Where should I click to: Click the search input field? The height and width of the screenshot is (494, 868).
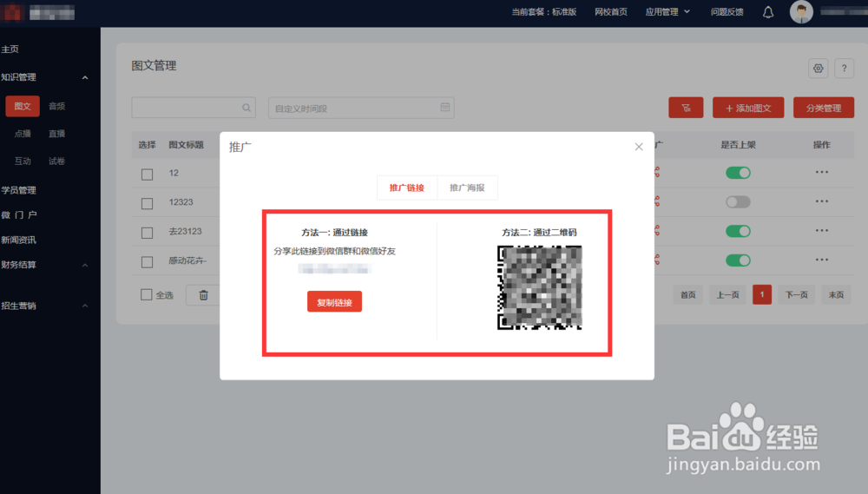[194, 108]
